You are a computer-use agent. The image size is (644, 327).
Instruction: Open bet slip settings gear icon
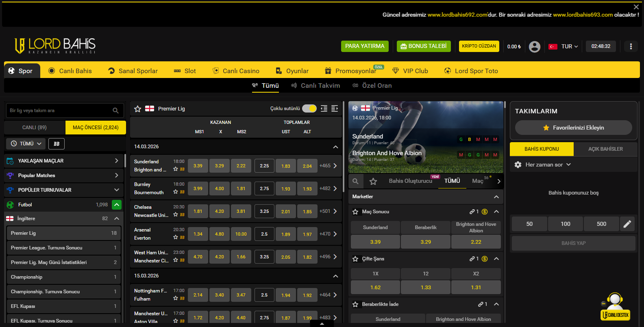(x=518, y=165)
